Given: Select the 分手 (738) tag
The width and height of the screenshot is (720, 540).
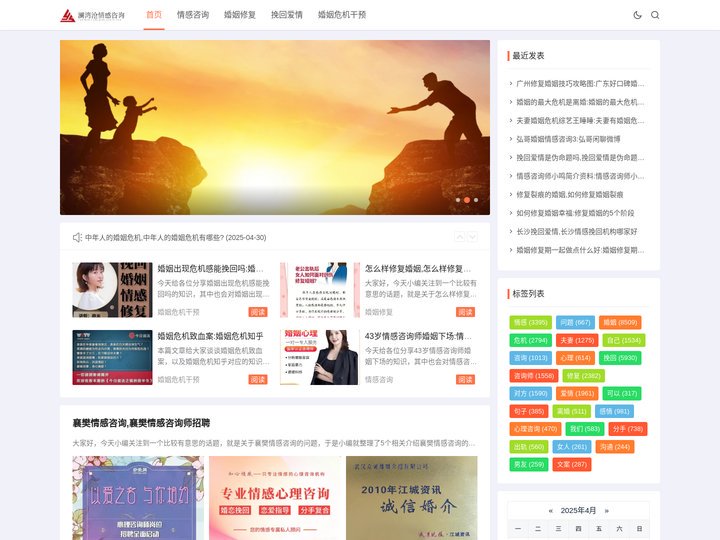Looking at the screenshot, I should point(628,429).
